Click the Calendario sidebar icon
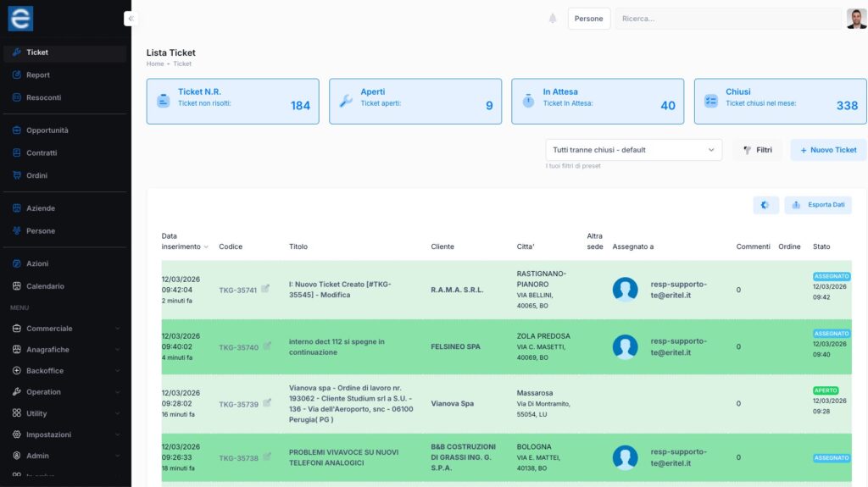The height and width of the screenshot is (487, 868). point(17,286)
